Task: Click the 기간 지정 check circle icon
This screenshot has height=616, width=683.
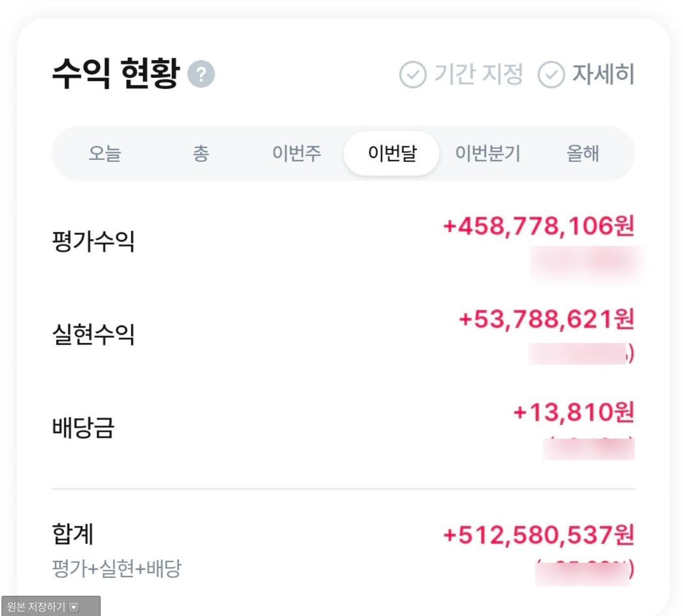Action: coord(412,73)
